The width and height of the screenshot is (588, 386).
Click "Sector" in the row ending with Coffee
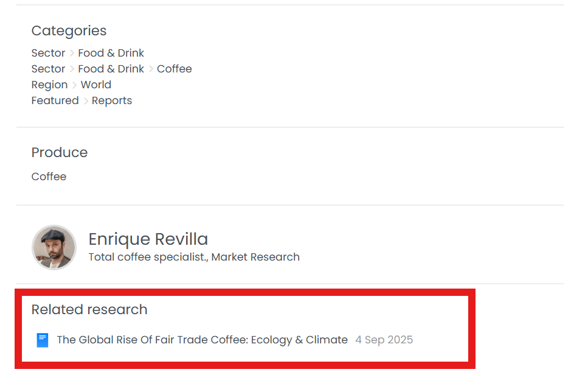pyautogui.click(x=48, y=69)
